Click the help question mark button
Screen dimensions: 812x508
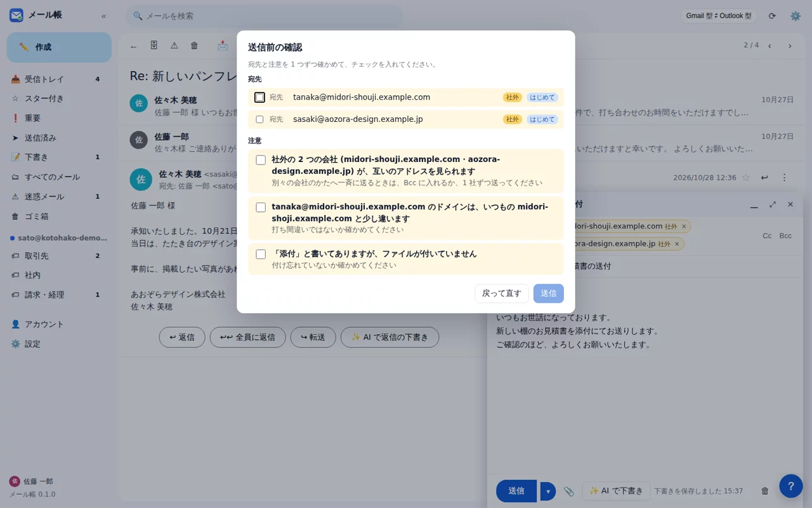tap(791, 486)
